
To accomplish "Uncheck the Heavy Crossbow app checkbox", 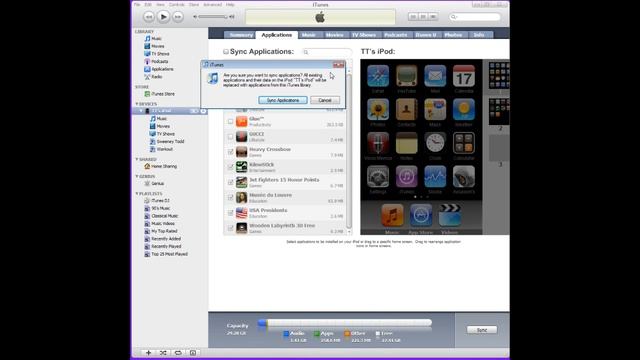I will click(x=231, y=152).
